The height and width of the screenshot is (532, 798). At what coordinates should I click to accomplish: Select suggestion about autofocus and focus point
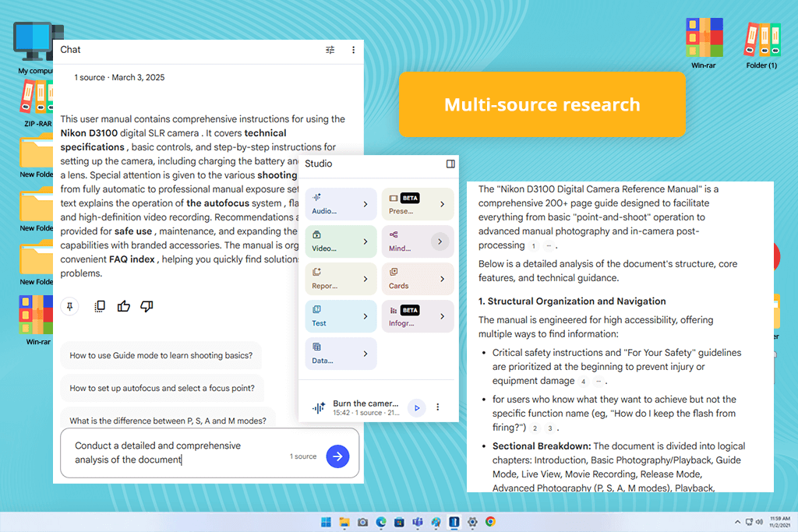pyautogui.click(x=162, y=388)
